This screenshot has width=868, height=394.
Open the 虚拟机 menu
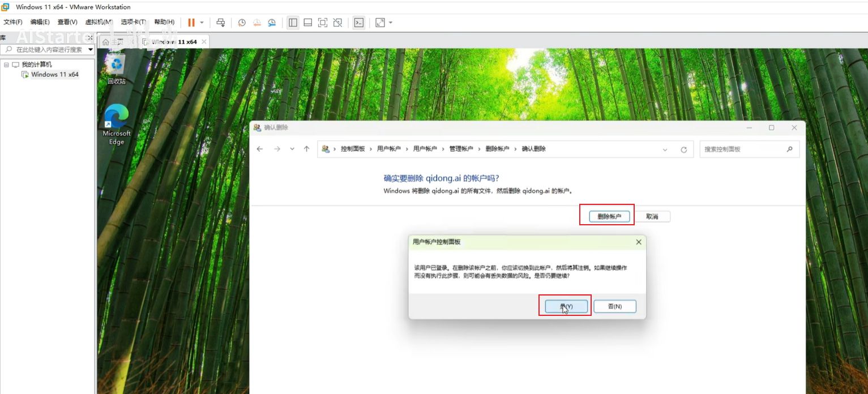(x=99, y=22)
